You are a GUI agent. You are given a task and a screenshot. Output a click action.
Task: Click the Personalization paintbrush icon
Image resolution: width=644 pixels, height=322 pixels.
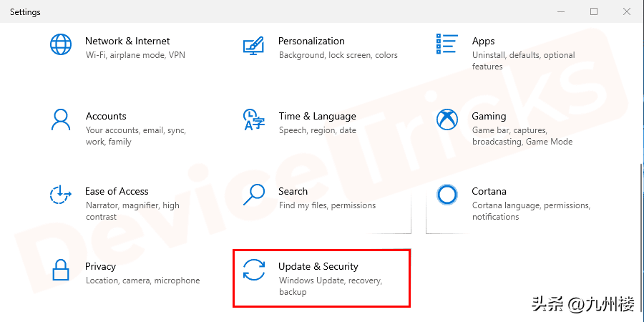click(254, 44)
